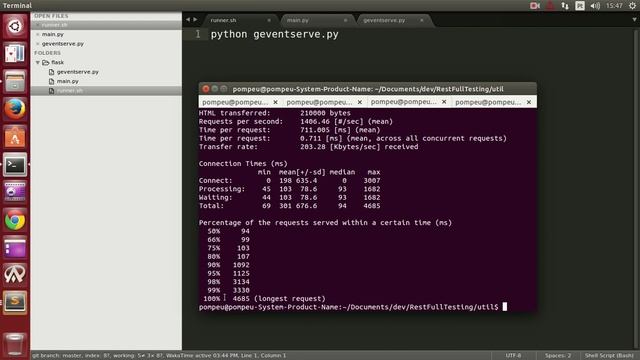Open Ubuntu Software Center icon
Screen dimensions: 640x360
click(x=15, y=137)
